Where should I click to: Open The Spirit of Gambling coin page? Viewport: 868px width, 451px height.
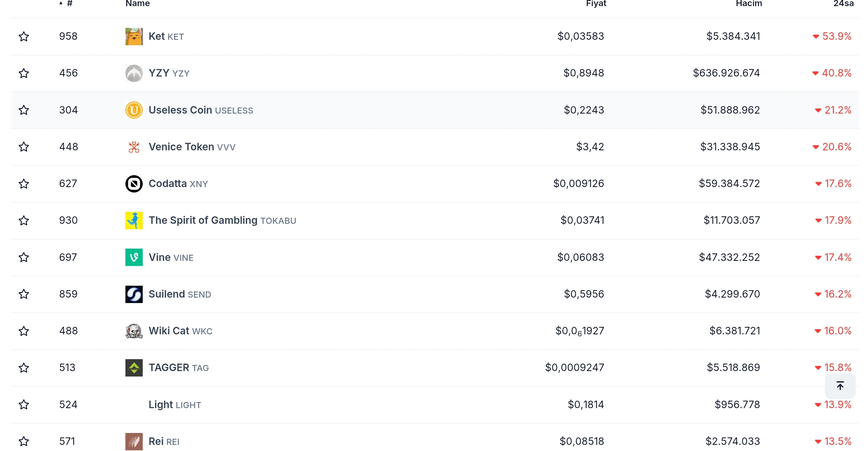203,220
